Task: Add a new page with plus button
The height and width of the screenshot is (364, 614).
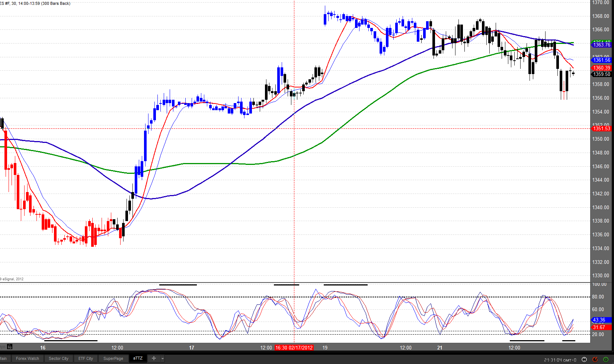Action: [x=154, y=358]
